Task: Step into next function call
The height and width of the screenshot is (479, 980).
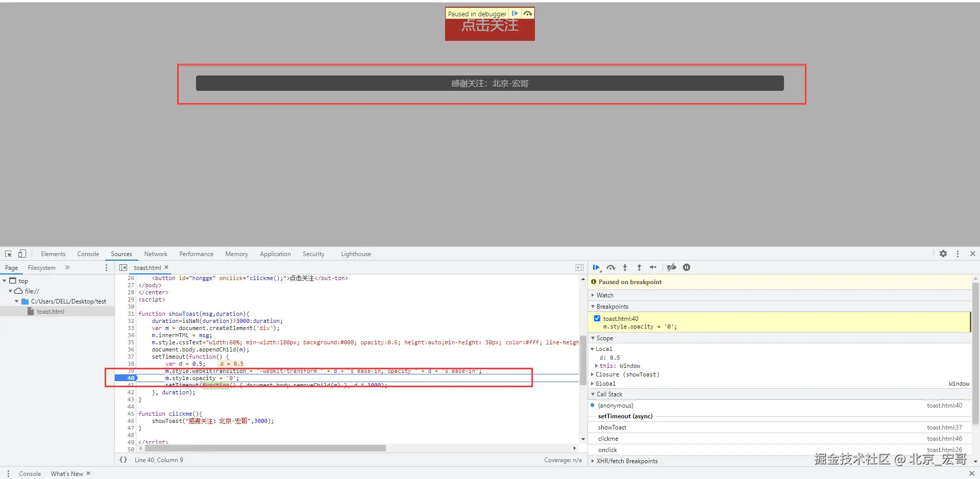Action: click(x=625, y=267)
